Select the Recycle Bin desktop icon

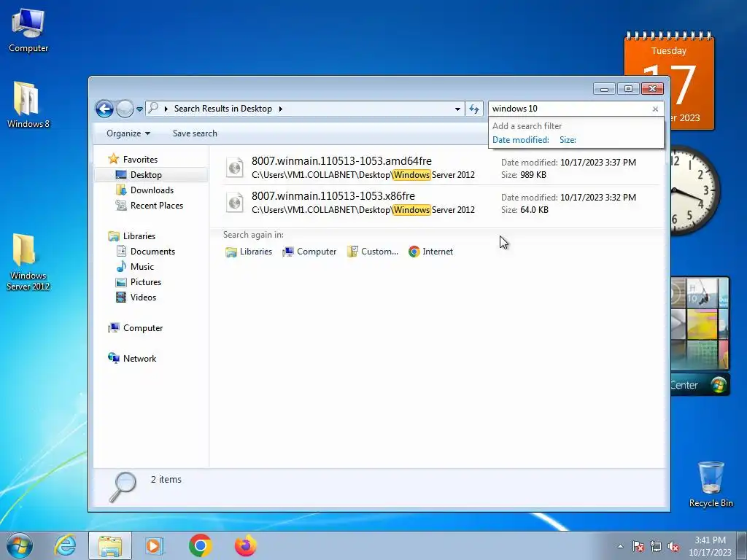point(711,484)
